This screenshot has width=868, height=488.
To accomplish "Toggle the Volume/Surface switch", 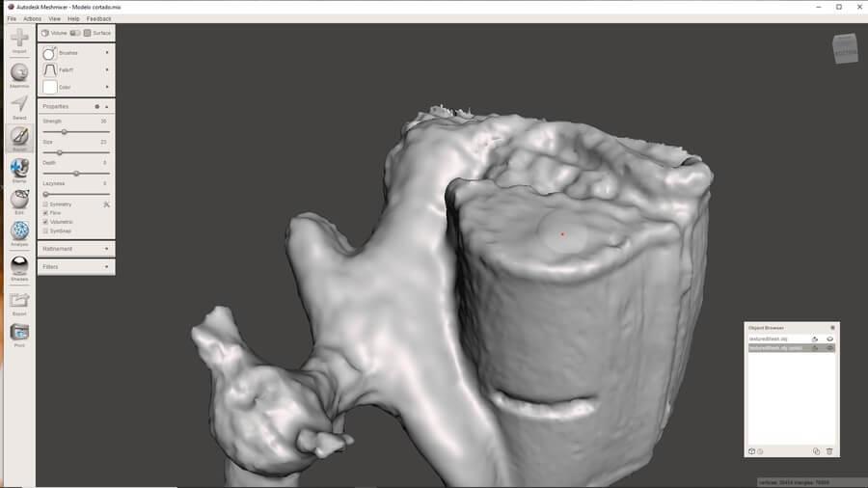I will coord(75,33).
